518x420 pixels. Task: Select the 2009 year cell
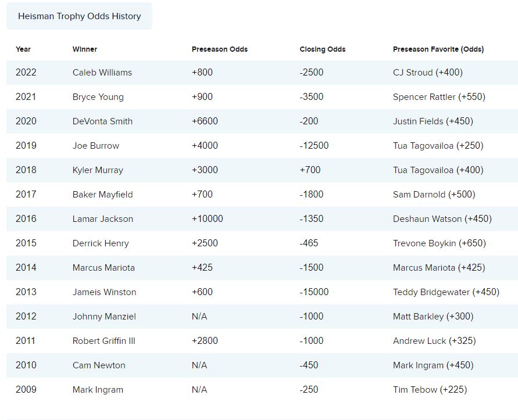click(26, 390)
